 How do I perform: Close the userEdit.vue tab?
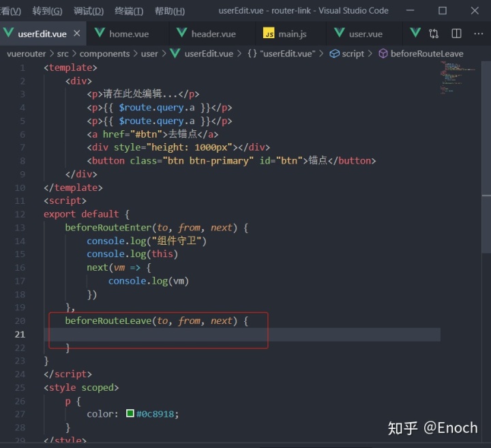(76, 33)
